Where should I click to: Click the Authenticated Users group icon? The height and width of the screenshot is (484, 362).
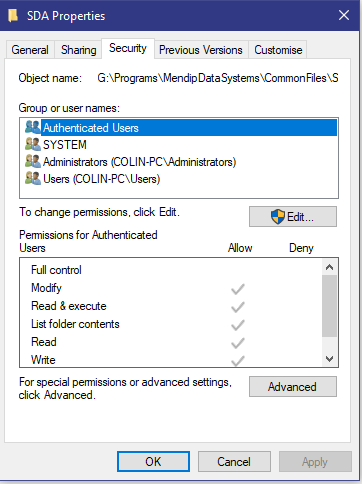point(33,127)
